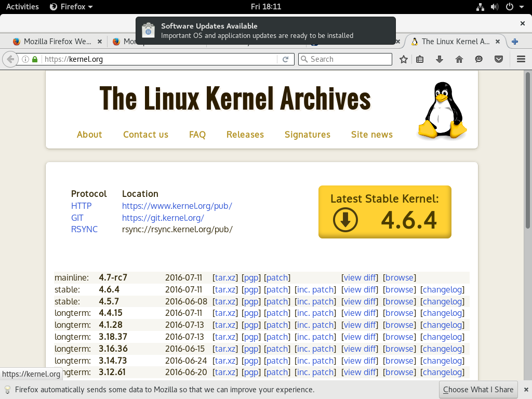Open the https://git.kernel.org/ link
Screen dimensions: 532x399
(163, 218)
